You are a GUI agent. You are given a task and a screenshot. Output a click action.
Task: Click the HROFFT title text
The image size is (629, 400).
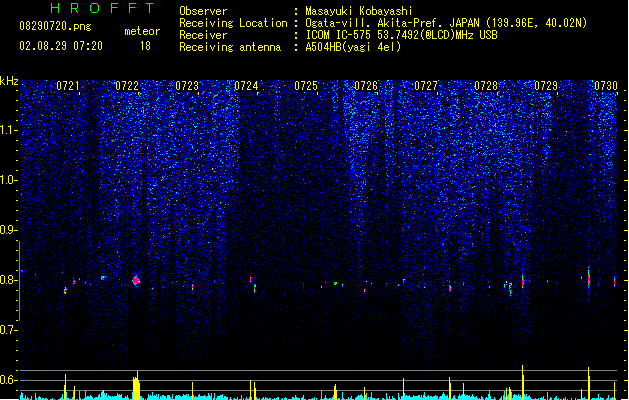102,8
